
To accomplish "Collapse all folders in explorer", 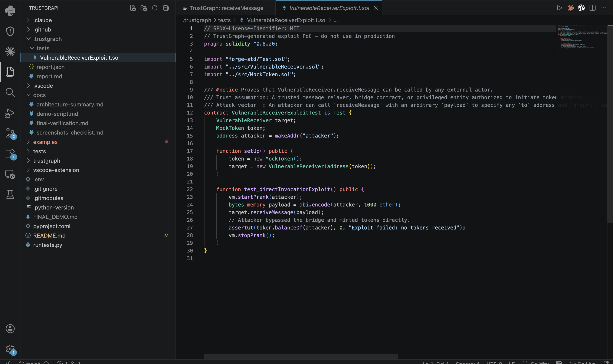I will click(x=166, y=8).
